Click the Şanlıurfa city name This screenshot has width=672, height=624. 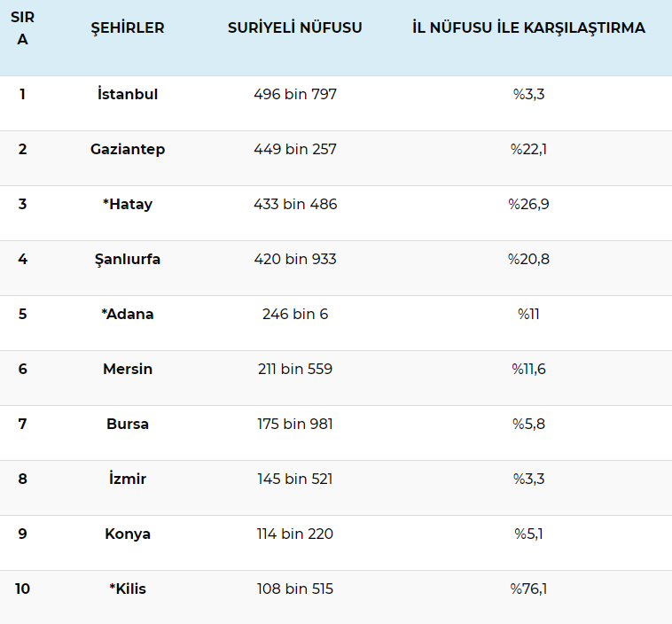tap(128, 260)
